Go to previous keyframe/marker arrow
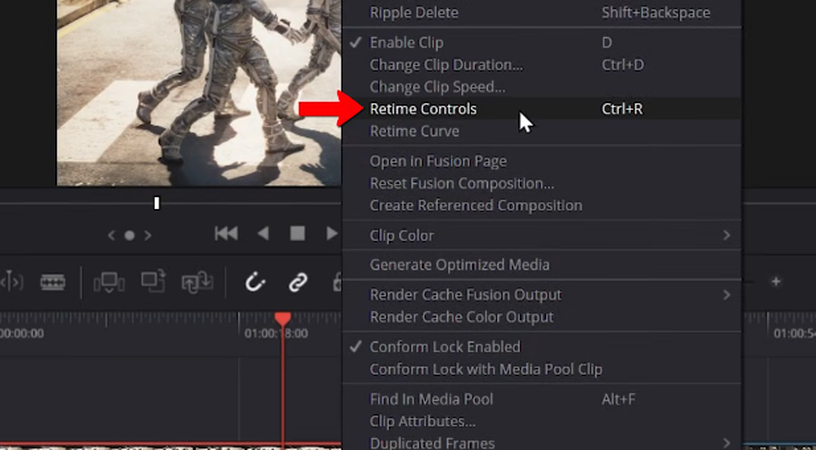The image size is (816, 450). [x=111, y=236]
